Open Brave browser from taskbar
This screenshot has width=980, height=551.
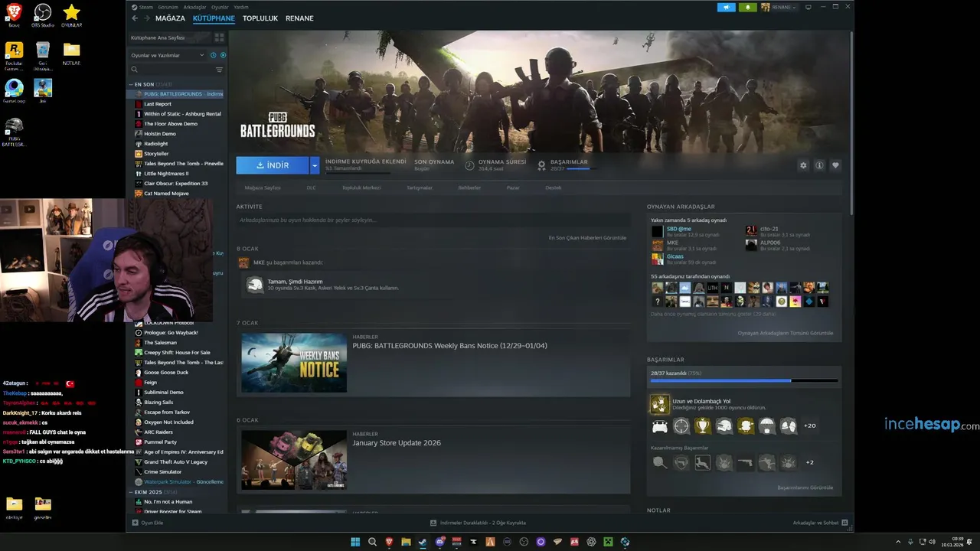[389, 542]
